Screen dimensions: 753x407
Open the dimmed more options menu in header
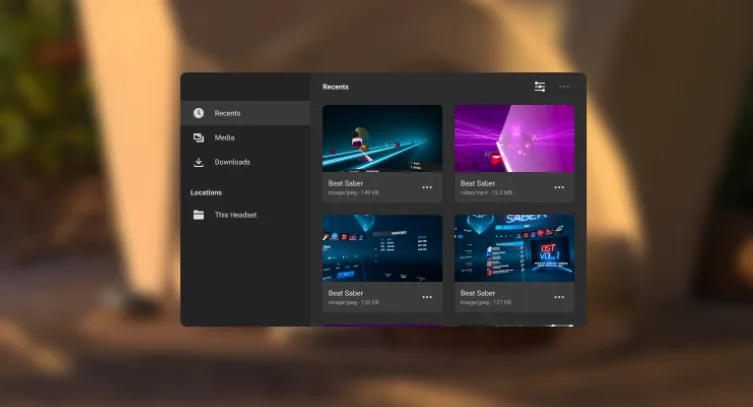[x=564, y=87]
